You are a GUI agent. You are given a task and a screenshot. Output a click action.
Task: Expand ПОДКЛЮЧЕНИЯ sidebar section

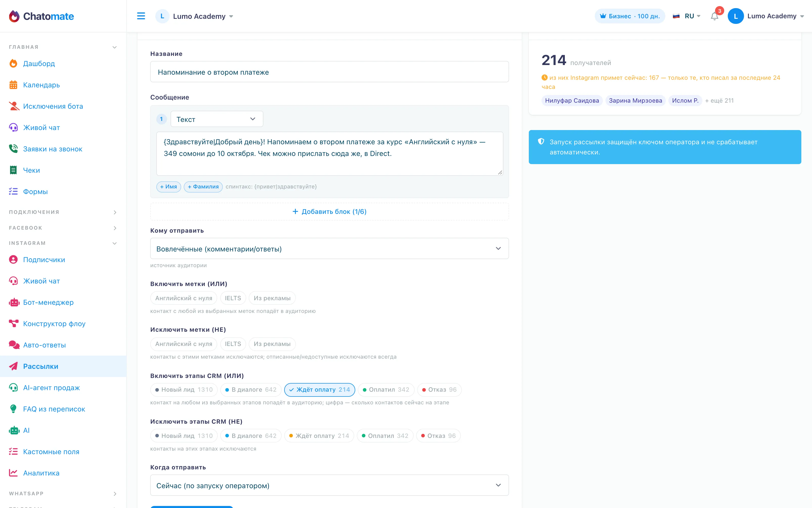pos(63,212)
